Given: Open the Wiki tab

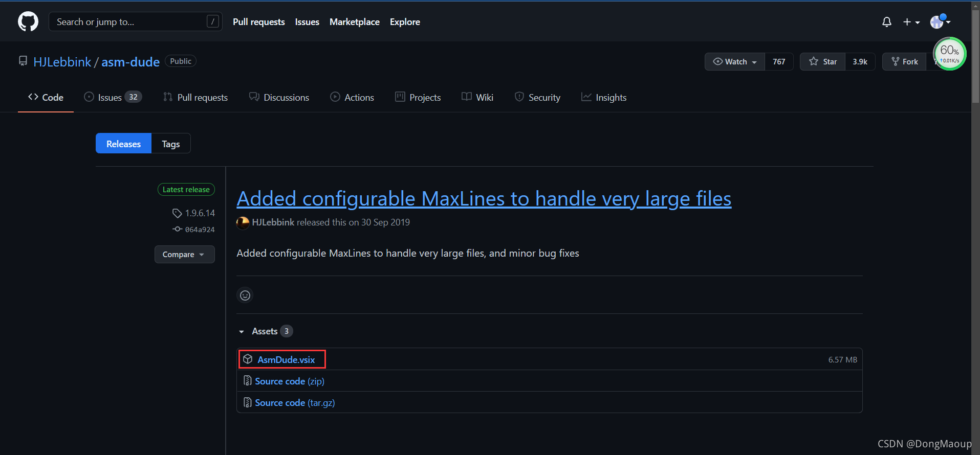Looking at the screenshot, I should [477, 97].
